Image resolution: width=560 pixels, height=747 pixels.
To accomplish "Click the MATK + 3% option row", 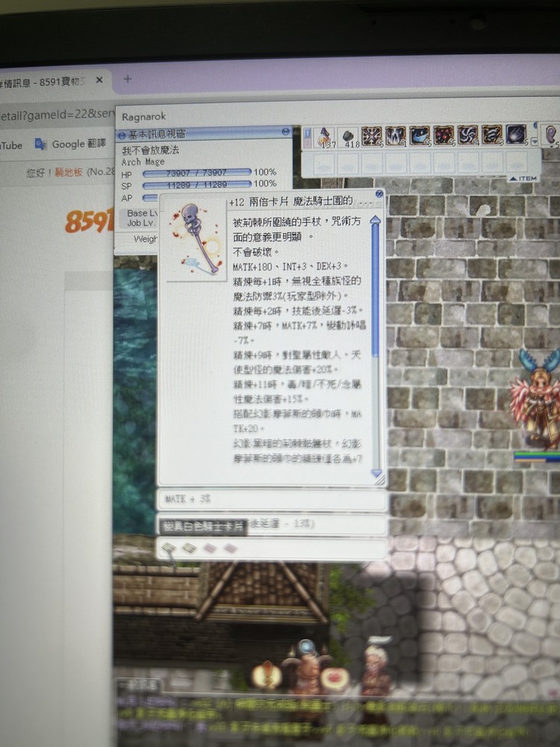I will pos(272,499).
